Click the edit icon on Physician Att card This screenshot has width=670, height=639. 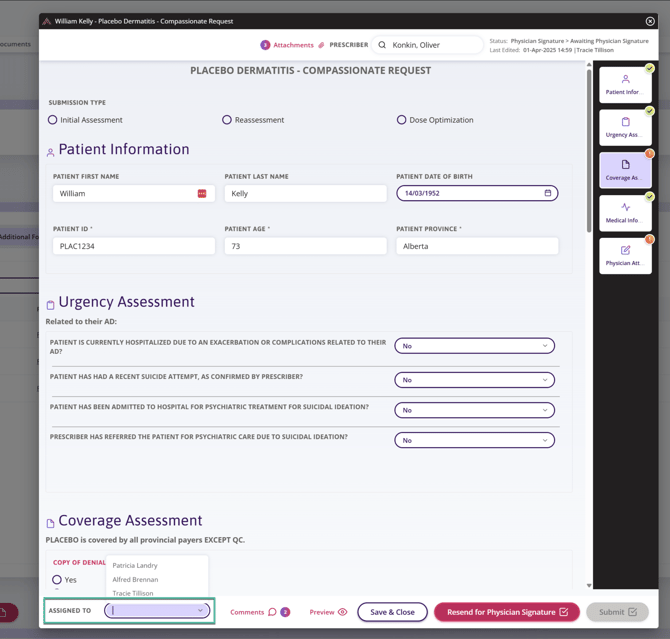coord(626,250)
